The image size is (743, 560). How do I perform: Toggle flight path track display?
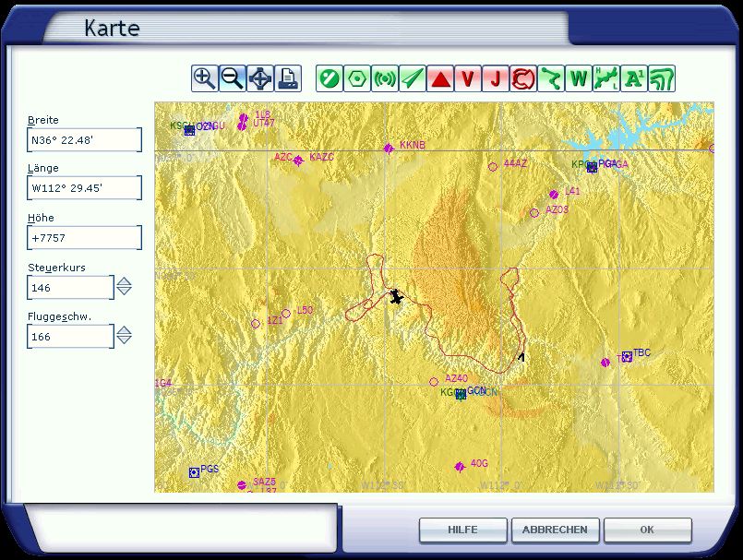point(551,78)
